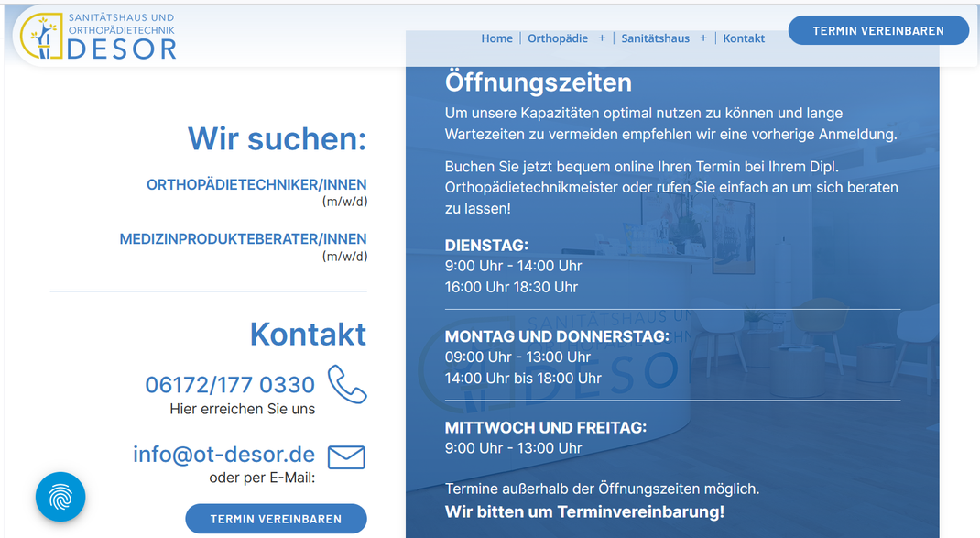Open the fingerprint privacy settings button
The height and width of the screenshot is (538, 980).
point(60,497)
